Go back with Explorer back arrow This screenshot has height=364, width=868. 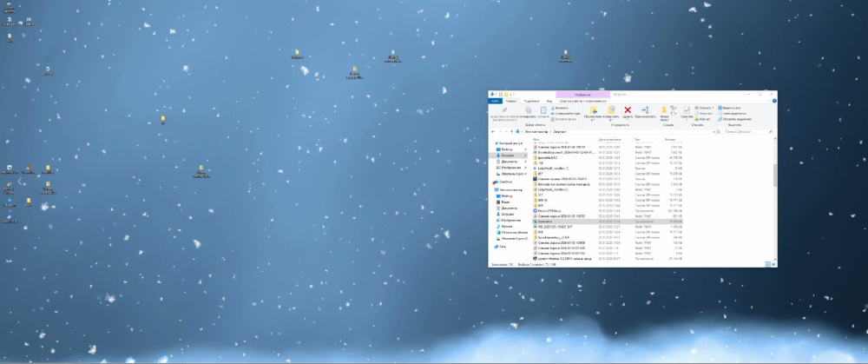tap(493, 132)
